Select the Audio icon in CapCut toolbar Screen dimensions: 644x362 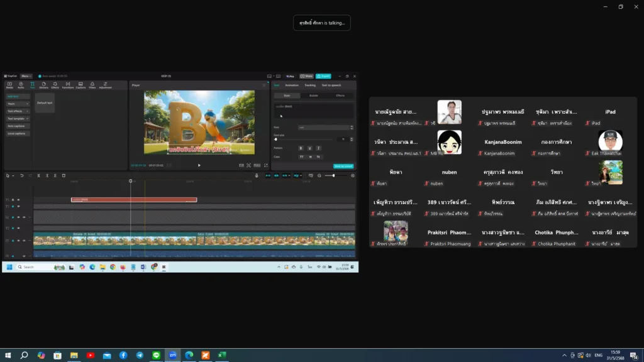[x=21, y=85]
